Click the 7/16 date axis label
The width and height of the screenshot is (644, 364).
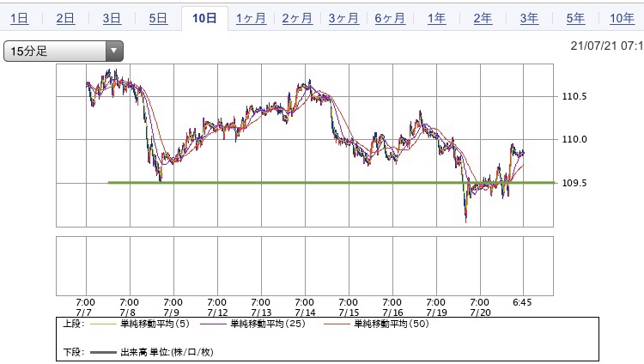pos(392,312)
